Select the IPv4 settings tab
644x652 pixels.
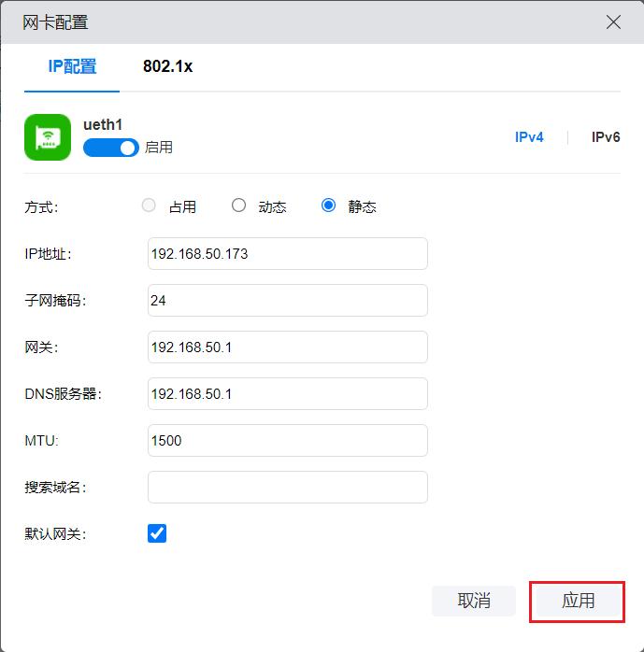[529, 137]
